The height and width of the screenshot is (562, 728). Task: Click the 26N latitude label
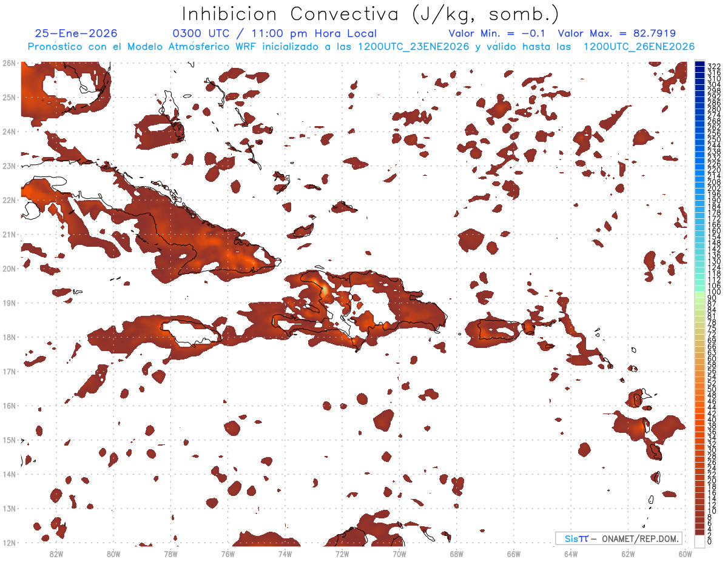point(9,63)
